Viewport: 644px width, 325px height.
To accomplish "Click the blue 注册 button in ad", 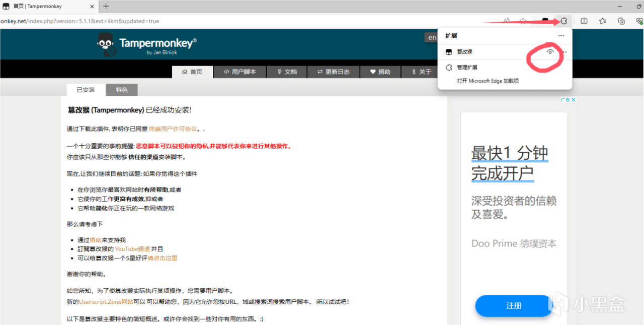I will pyautogui.click(x=514, y=306).
